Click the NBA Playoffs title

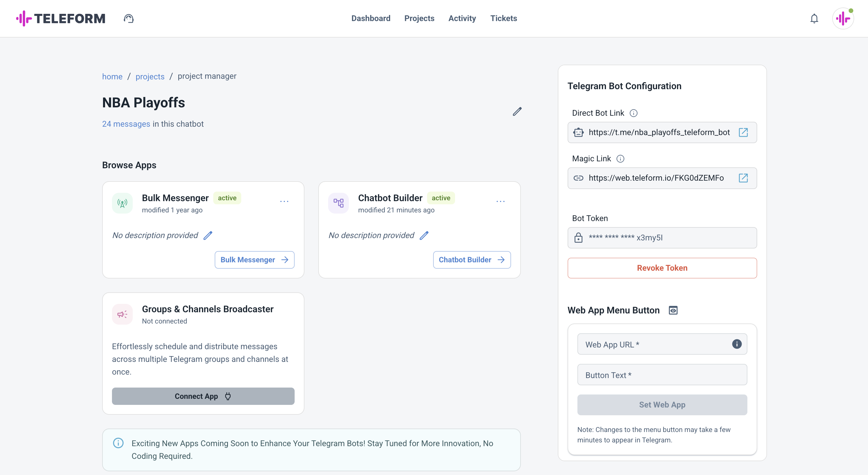[x=143, y=103]
